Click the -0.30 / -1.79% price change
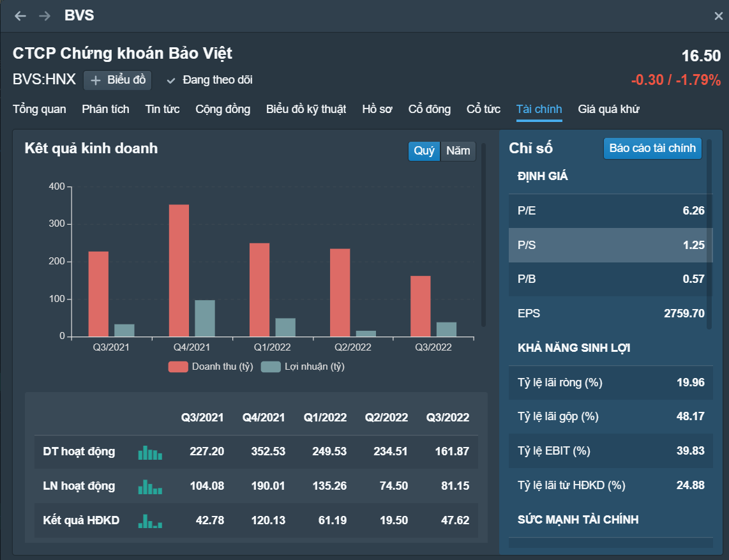Image resolution: width=729 pixels, height=560 pixels. coord(676,80)
